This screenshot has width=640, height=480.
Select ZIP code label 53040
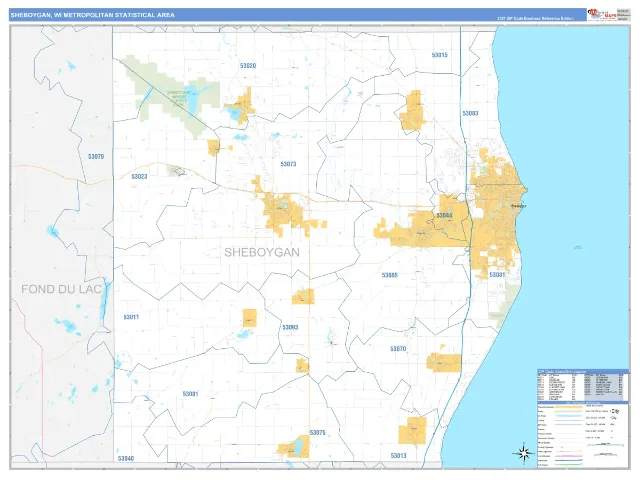[x=126, y=459]
